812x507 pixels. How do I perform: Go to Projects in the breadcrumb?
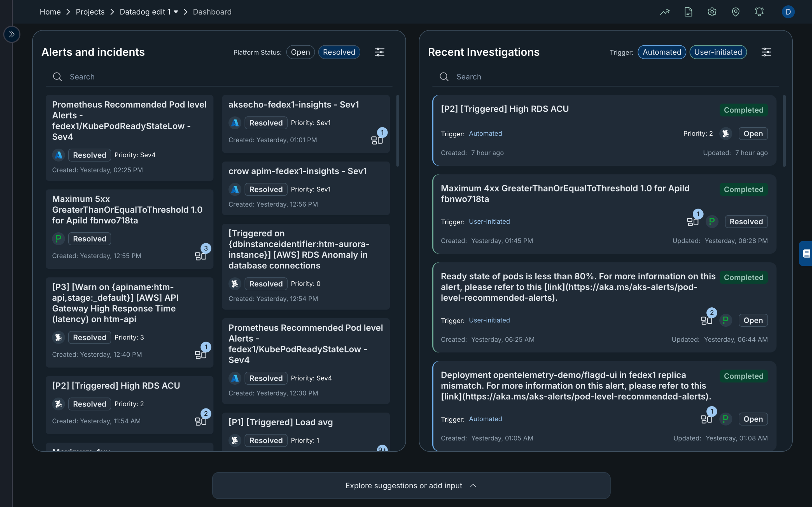pyautogui.click(x=90, y=12)
